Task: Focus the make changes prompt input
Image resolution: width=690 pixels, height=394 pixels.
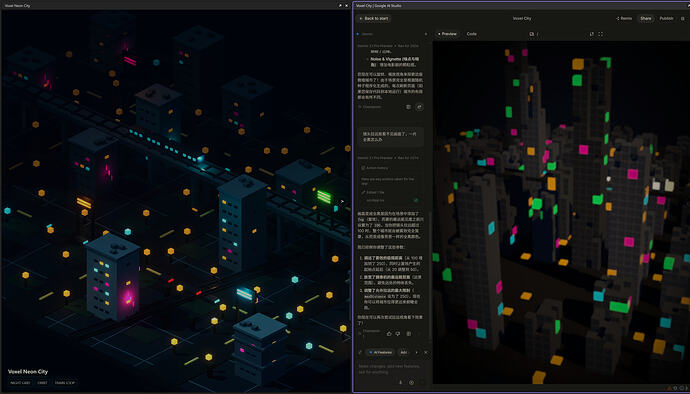Action: coord(389,369)
